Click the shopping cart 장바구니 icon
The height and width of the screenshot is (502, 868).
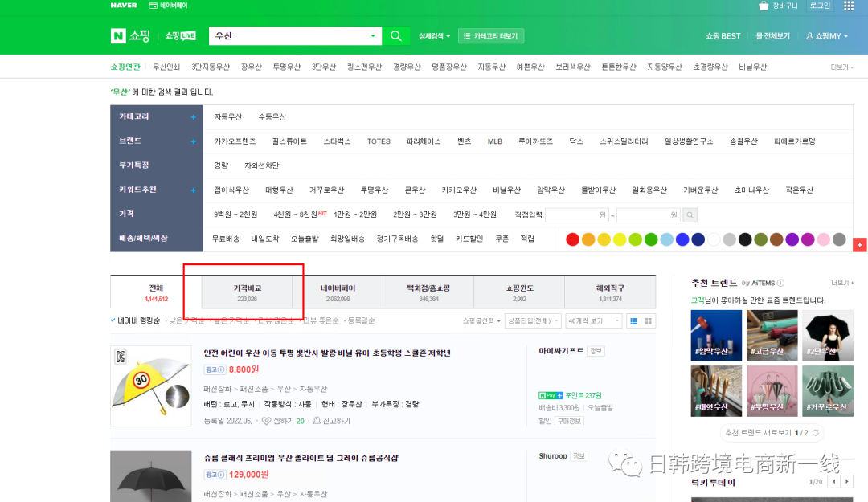[764, 6]
